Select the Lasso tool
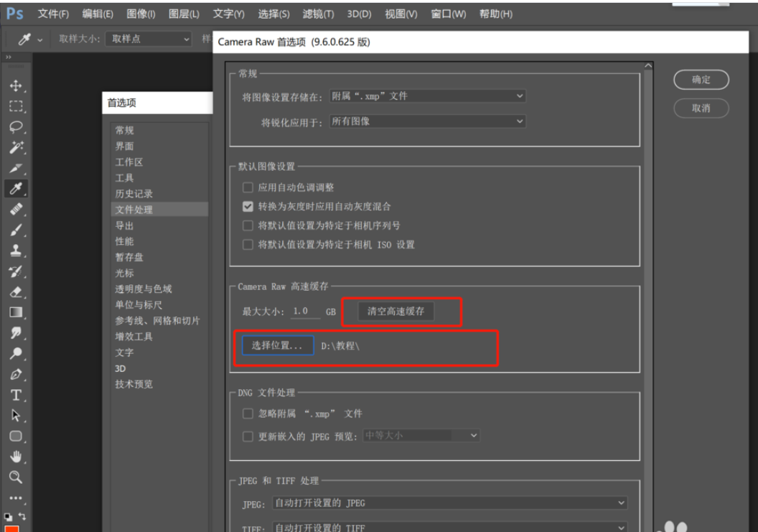 [16, 127]
